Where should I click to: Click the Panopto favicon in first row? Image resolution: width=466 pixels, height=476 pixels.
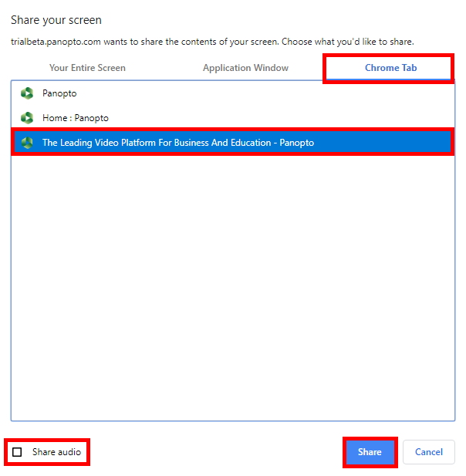(27, 93)
